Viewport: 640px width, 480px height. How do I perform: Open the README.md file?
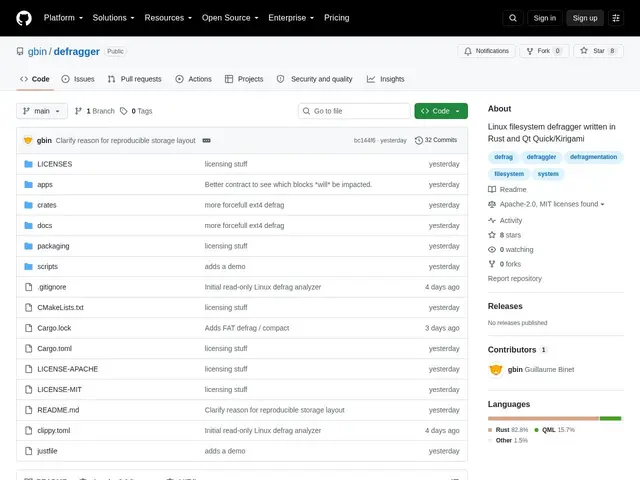tap(58, 410)
